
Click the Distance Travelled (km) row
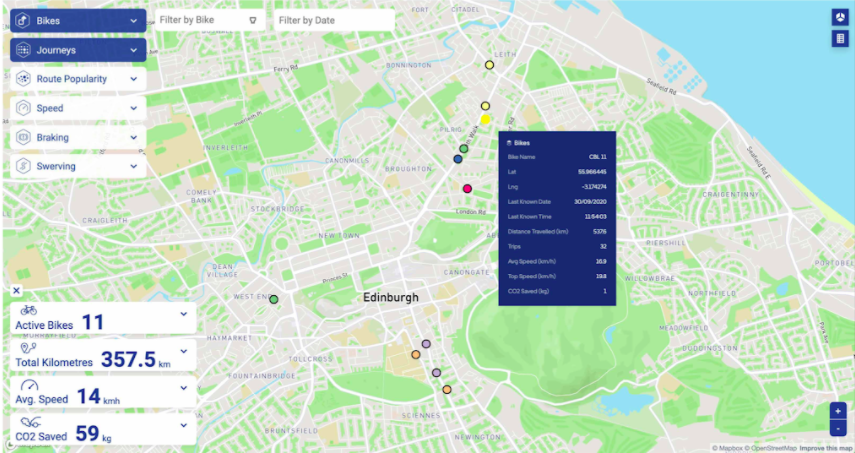point(557,232)
